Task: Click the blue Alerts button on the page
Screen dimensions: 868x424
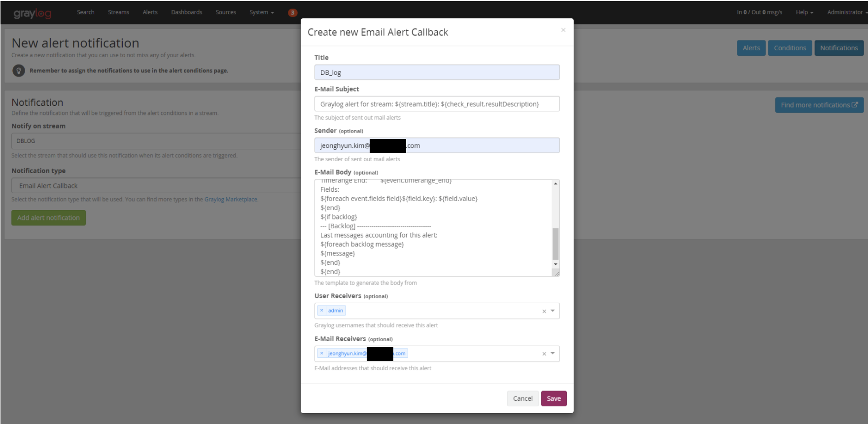Action: coord(751,48)
